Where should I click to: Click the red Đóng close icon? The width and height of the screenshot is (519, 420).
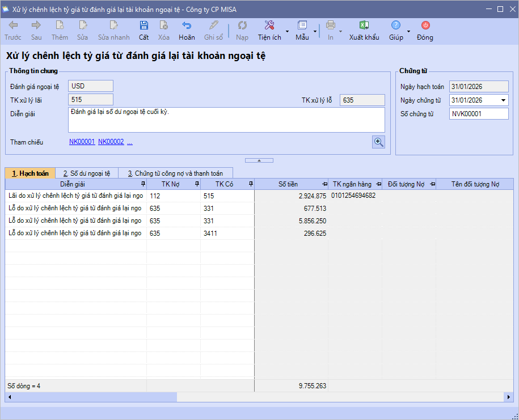click(425, 26)
